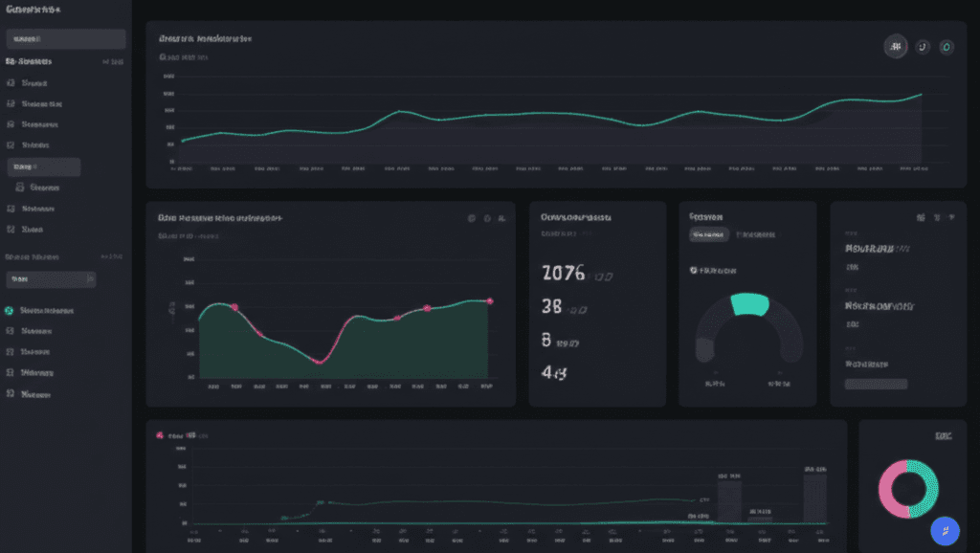Click the first small icon on the area chart panel

[471, 217]
